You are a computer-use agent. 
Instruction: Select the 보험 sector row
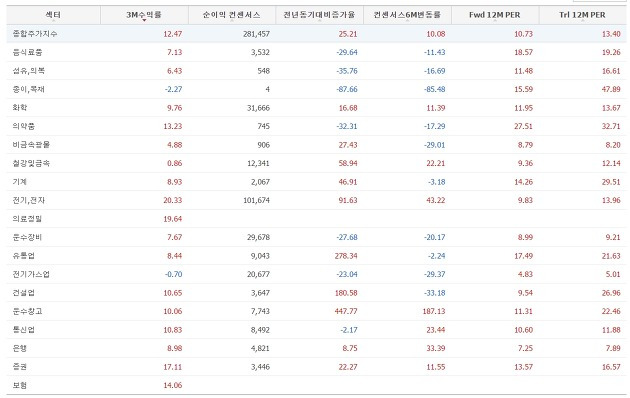(x=316, y=385)
